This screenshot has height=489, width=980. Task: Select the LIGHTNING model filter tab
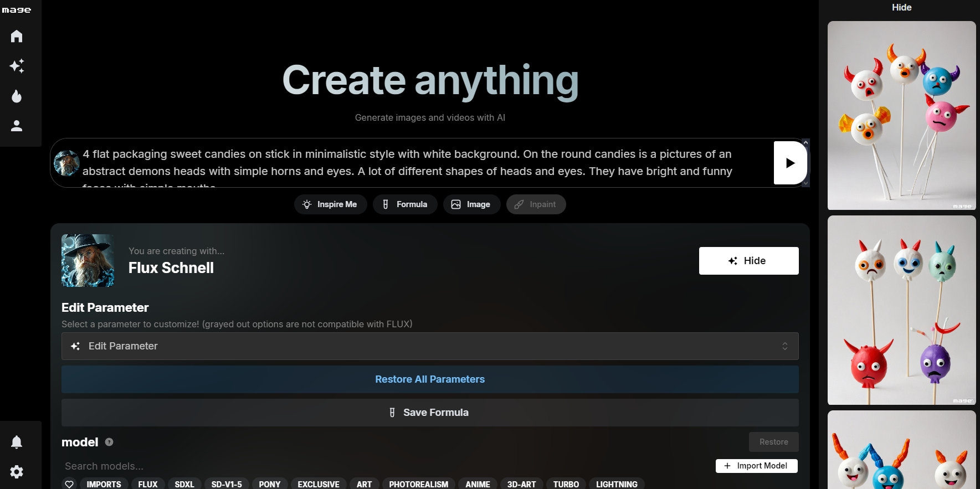(x=617, y=484)
